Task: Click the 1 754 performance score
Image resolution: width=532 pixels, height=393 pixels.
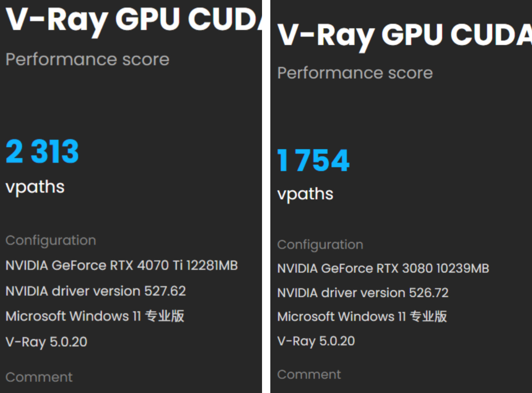Action: (314, 160)
